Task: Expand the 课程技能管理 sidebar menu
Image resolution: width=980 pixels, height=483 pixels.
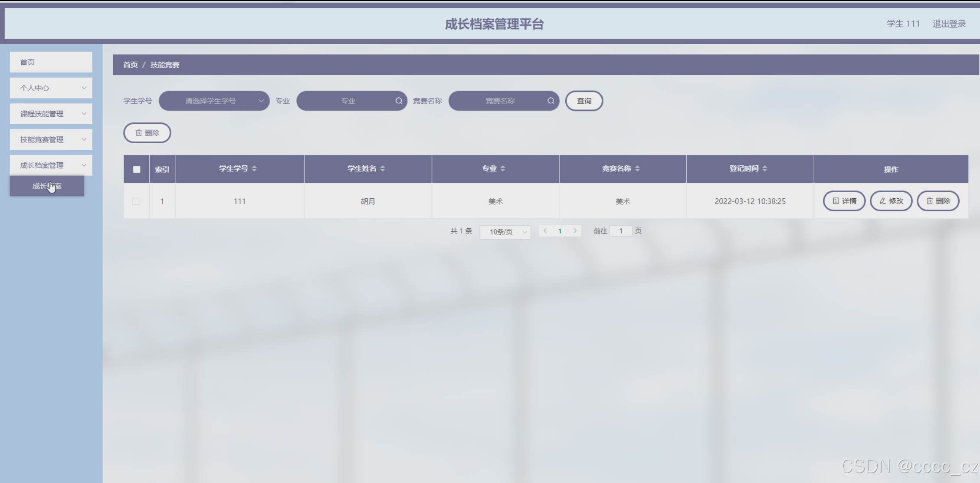Action: click(51, 114)
